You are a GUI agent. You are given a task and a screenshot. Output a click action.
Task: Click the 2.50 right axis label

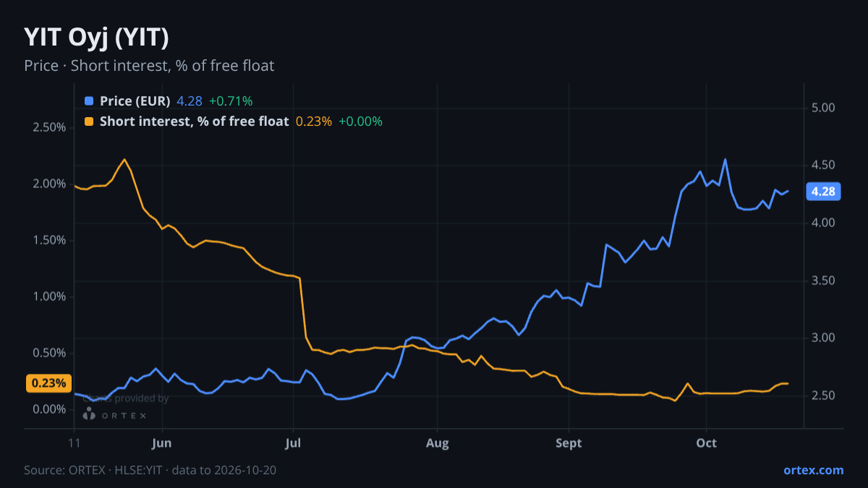click(824, 395)
